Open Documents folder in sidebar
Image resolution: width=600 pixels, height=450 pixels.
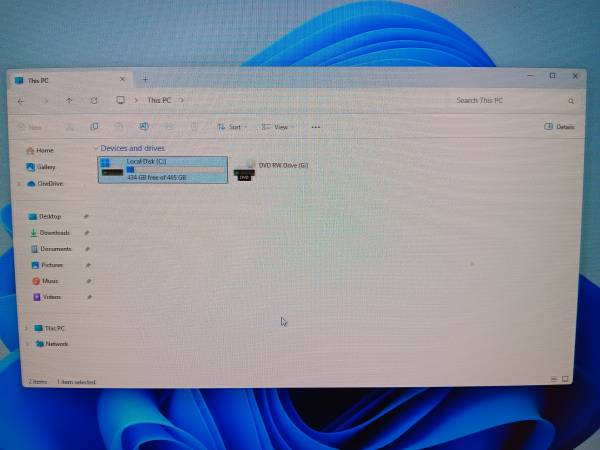pyautogui.click(x=51, y=249)
